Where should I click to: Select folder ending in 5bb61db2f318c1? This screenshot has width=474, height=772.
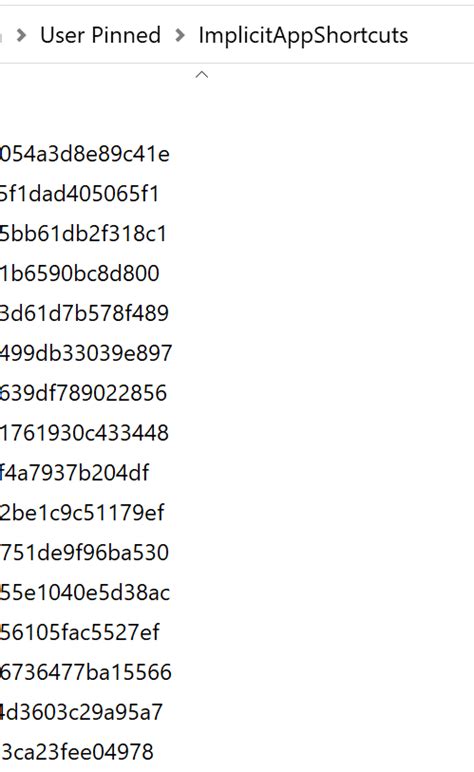click(x=83, y=234)
